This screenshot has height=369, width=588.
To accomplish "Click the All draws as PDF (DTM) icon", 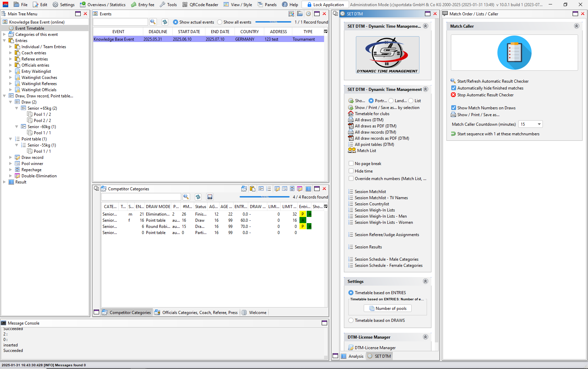I will point(351,126).
